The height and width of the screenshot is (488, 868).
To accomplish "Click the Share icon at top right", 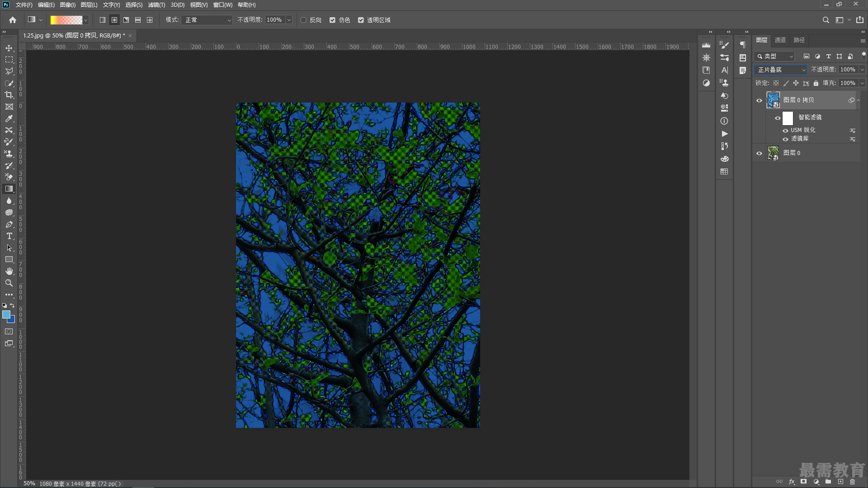I will pyautogui.click(x=860, y=20).
